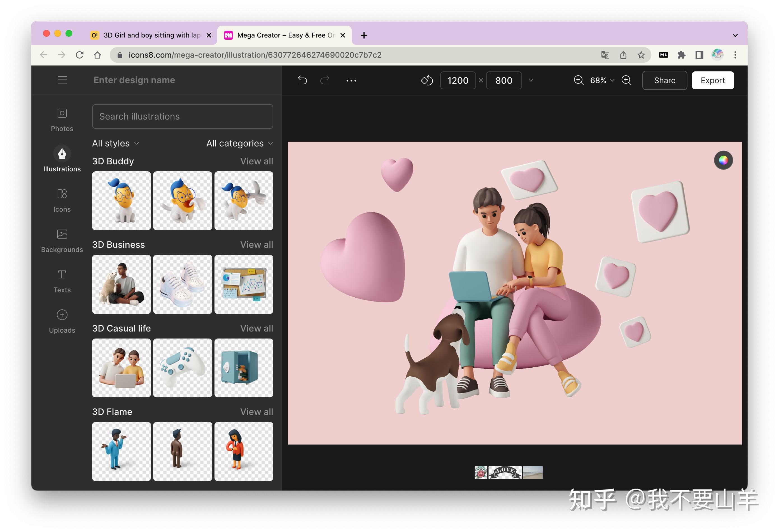
Task: Open View all for 3D Business
Action: 256,244
